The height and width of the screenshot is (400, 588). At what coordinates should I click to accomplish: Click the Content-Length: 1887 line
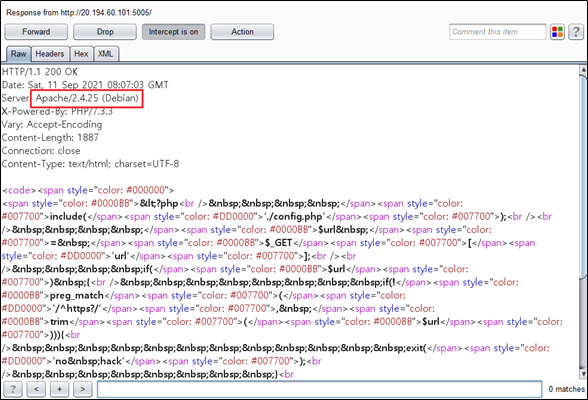tap(50, 138)
